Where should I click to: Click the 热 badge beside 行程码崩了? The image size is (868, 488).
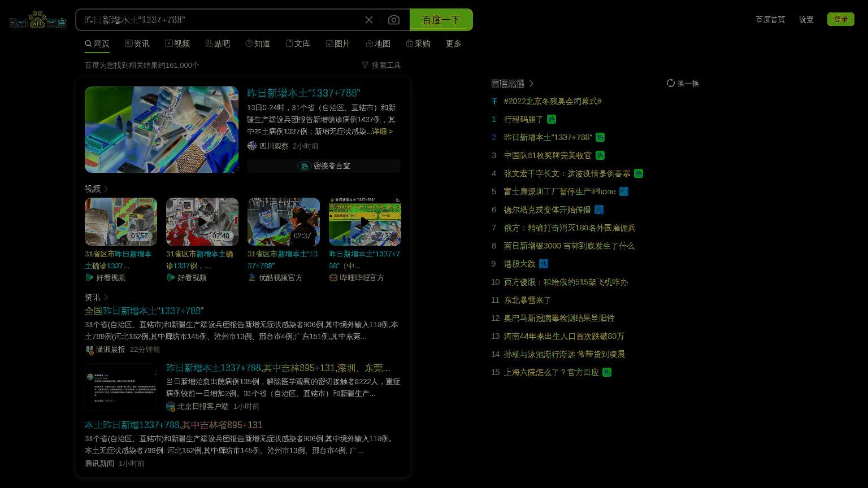pos(552,119)
